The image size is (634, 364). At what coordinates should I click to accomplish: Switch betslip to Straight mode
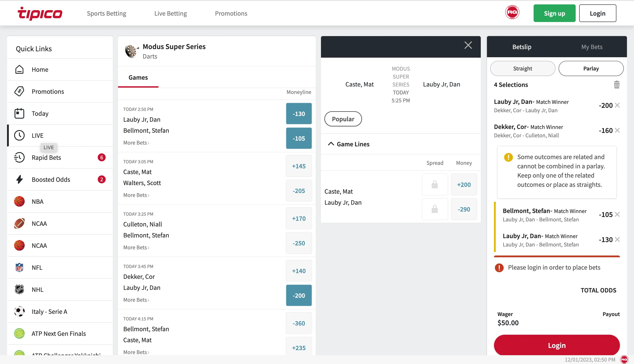(523, 68)
